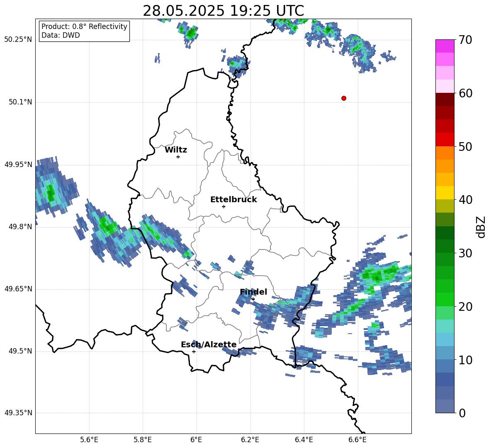The height and width of the screenshot is (448, 491).
Task: Click the 6°E longitude tick label
Action: 196,440
